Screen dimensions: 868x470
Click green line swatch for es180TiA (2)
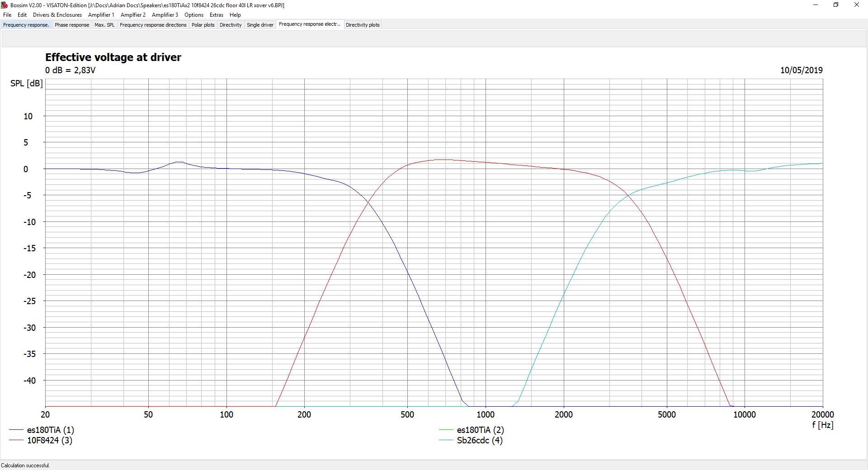pos(446,430)
